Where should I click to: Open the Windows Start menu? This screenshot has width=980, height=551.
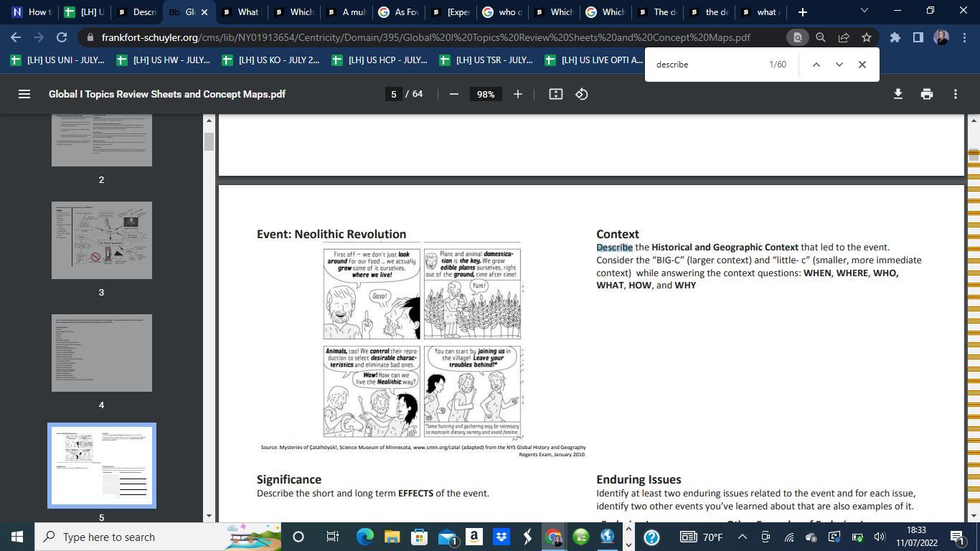pos(17,537)
